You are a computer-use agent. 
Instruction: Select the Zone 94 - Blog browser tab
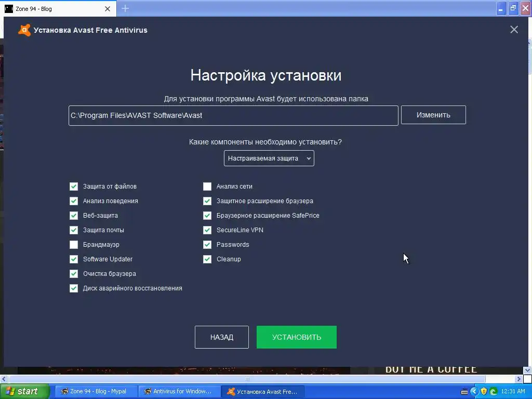58,8
